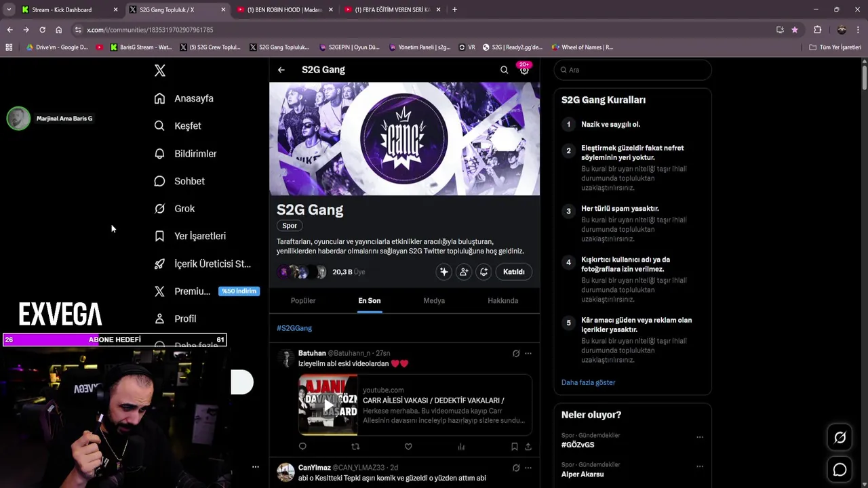The width and height of the screenshot is (868, 488).
Task: Reply to Batuhan's post
Action: pos(302,447)
